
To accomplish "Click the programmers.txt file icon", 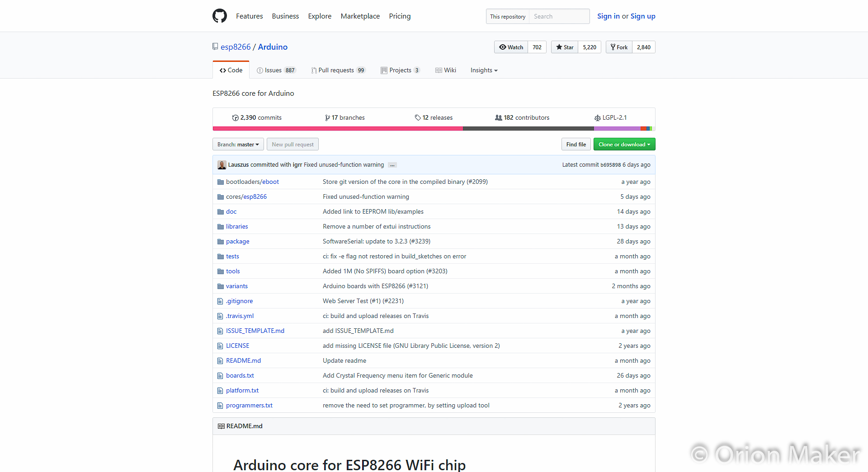I will 220,406.
